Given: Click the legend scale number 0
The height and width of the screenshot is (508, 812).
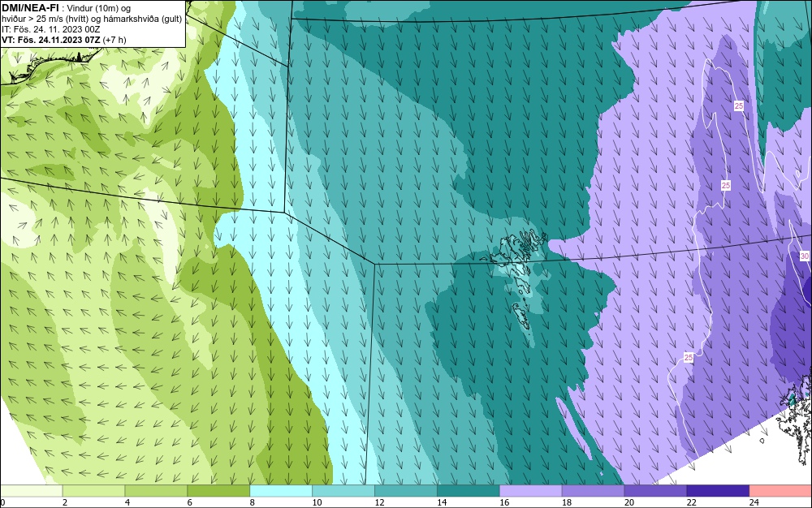Looking at the screenshot, I should [x=2, y=502].
